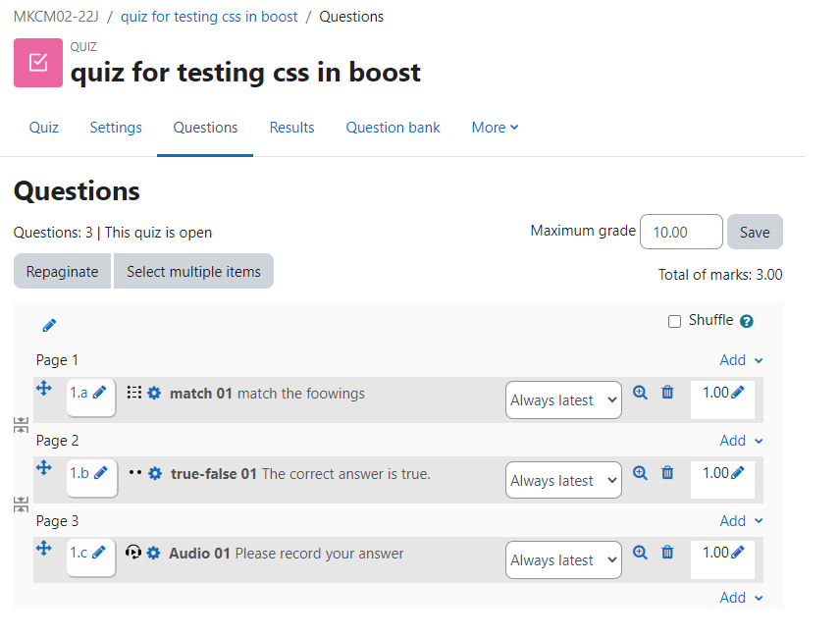Focus the Maximum grade input field
Screen dimensions: 840x637
681,232
